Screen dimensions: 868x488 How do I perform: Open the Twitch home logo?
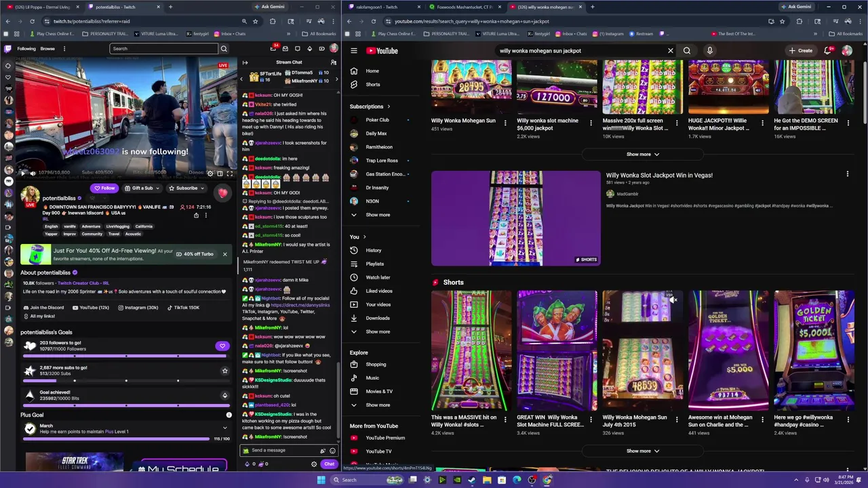point(7,49)
